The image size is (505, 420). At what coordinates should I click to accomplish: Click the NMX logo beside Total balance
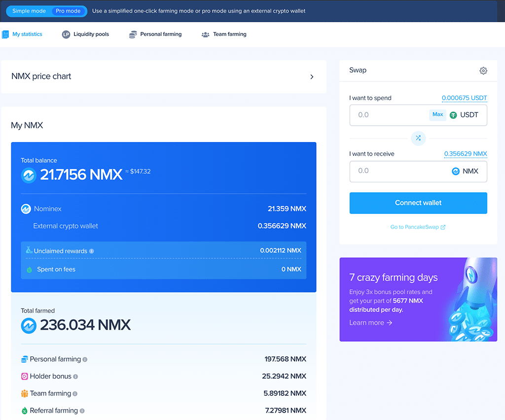(x=29, y=175)
